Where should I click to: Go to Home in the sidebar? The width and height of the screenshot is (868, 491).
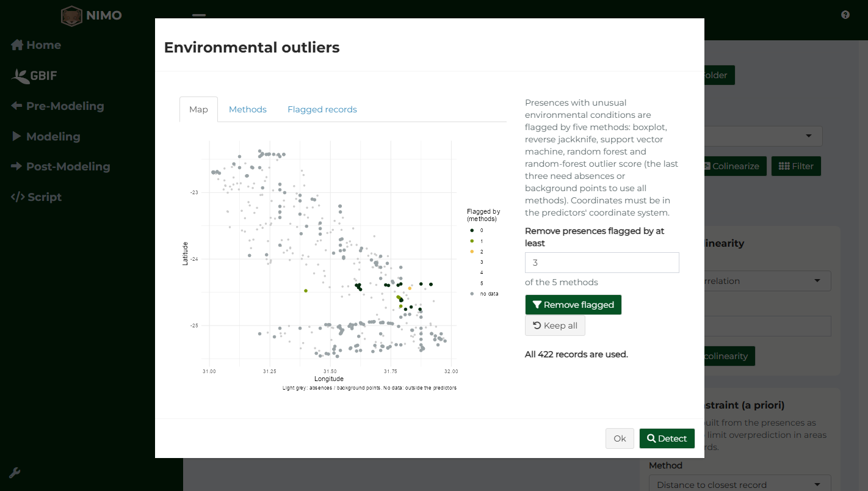pyautogui.click(x=36, y=45)
